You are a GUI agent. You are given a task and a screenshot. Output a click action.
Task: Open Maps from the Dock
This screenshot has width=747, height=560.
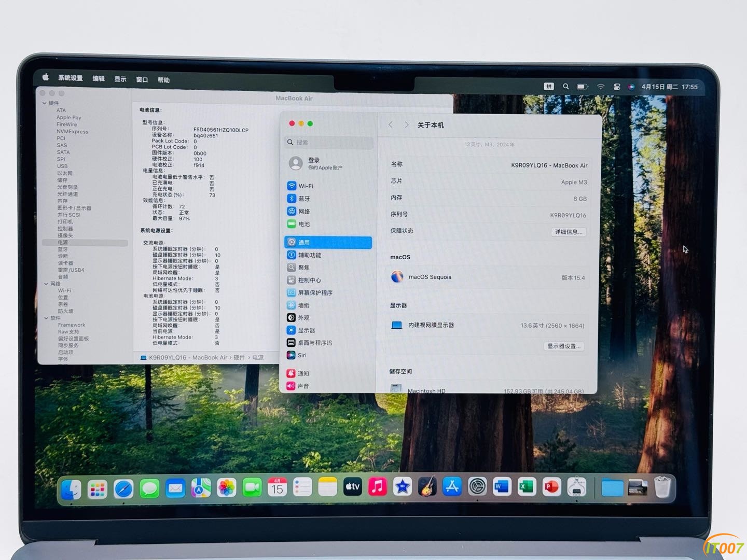(x=201, y=488)
